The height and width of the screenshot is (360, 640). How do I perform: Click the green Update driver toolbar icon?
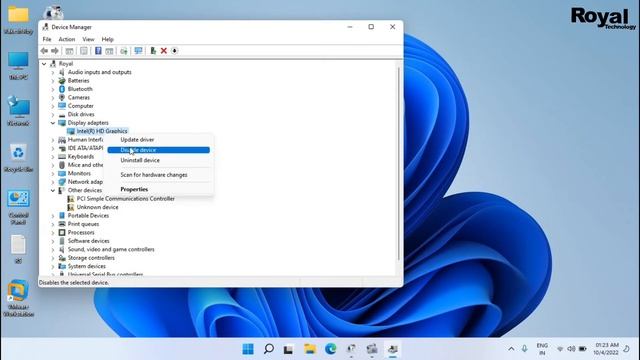coord(153,51)
